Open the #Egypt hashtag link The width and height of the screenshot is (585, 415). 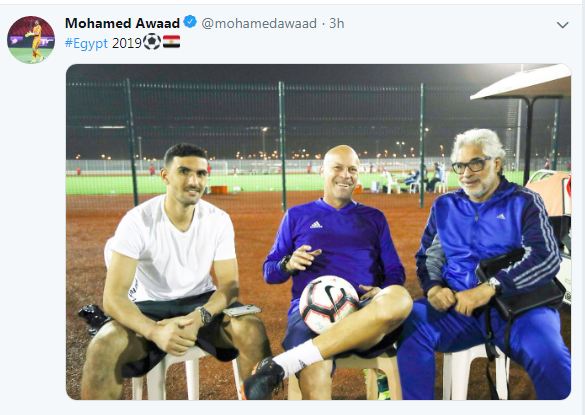pos(86,43)
